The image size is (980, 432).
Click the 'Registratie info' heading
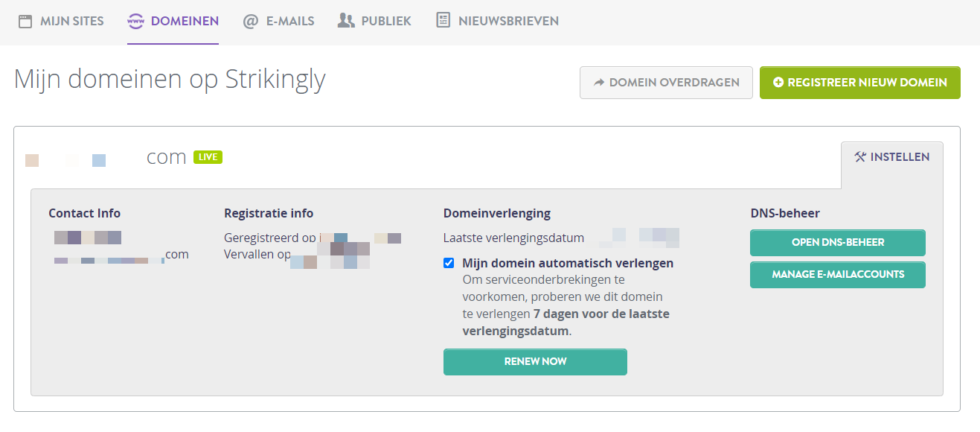coord(269,213)
